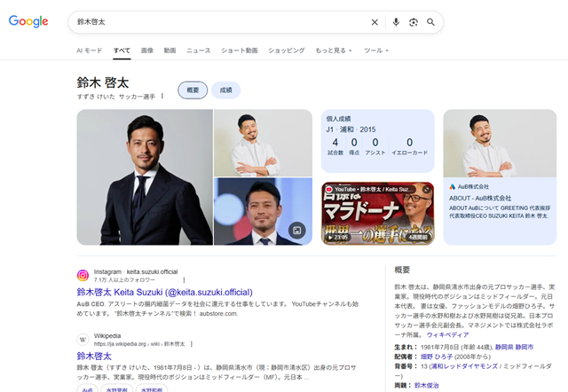Click the search text field
Screen dimensions: 568x392
click(213, 22)
